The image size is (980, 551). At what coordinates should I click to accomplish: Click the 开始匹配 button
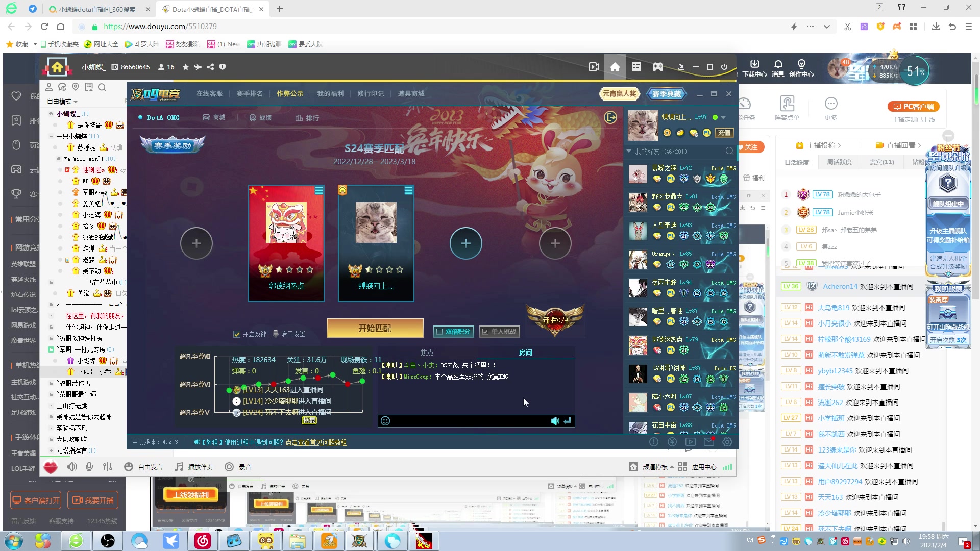(375, 328)
